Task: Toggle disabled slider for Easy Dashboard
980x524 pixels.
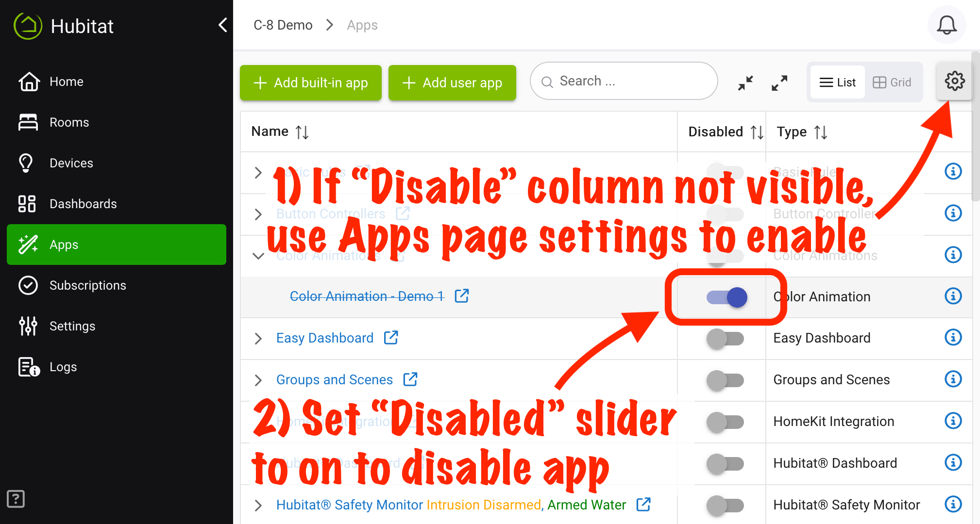Action: [721, 338]
